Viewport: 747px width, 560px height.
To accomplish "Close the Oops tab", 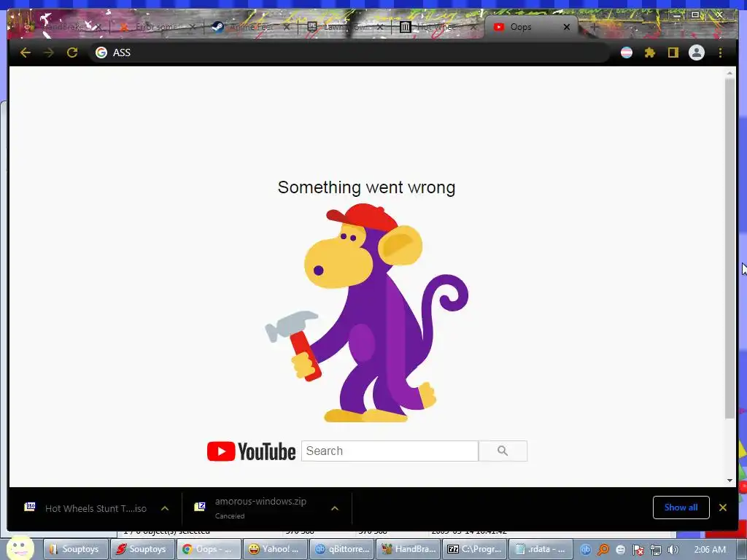I will point(566,27).
